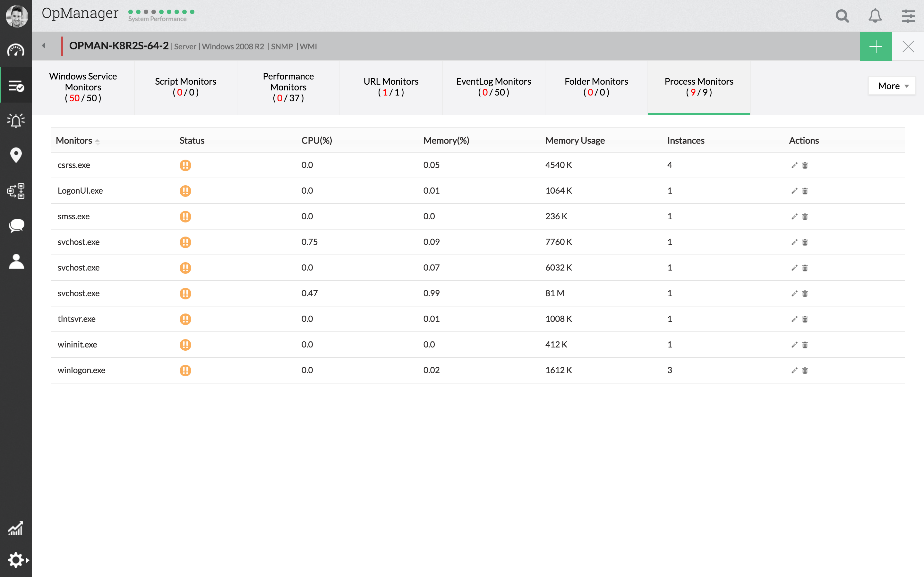Delete the winlogon.exe process monitor
The height and width of the screenshot is (577, 924).
(x=805, y=370)
